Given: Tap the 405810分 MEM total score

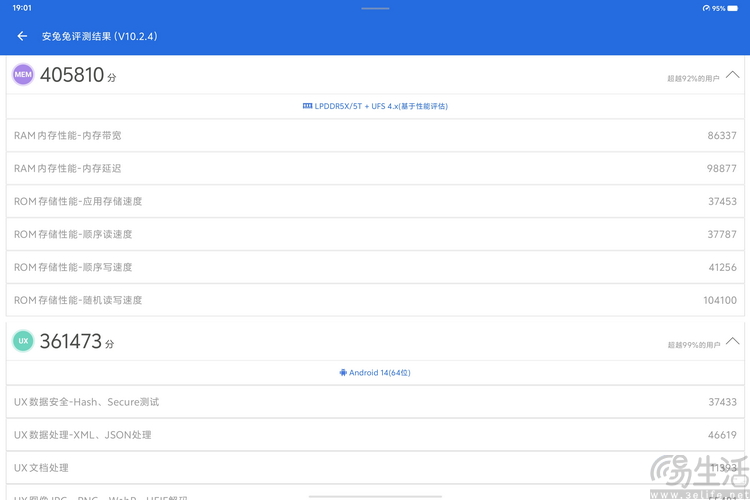Looking at the screenshot, I should (x=78, y=75).
